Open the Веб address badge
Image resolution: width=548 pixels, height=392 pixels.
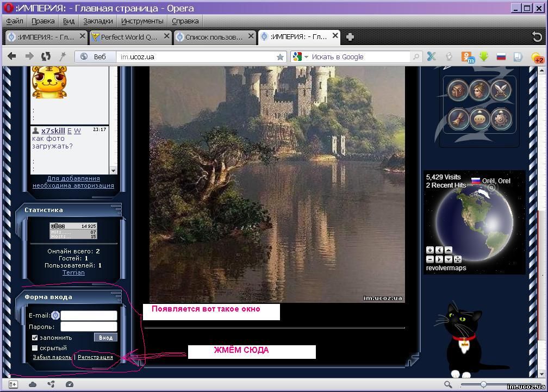pyautogui.click(x=95, y=57)
